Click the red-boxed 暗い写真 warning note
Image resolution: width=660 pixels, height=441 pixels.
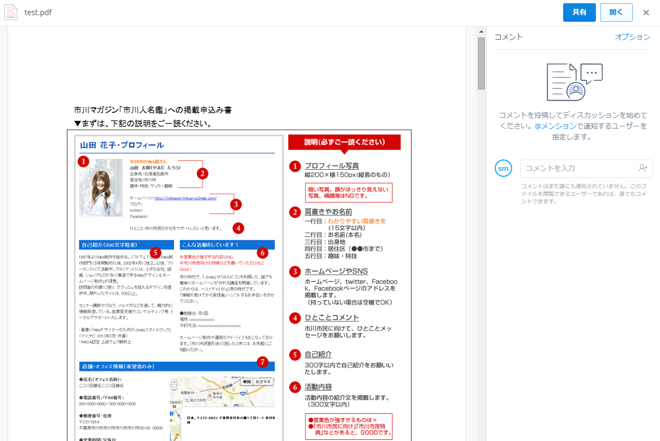pyautogui.click(x=349, y=193)
